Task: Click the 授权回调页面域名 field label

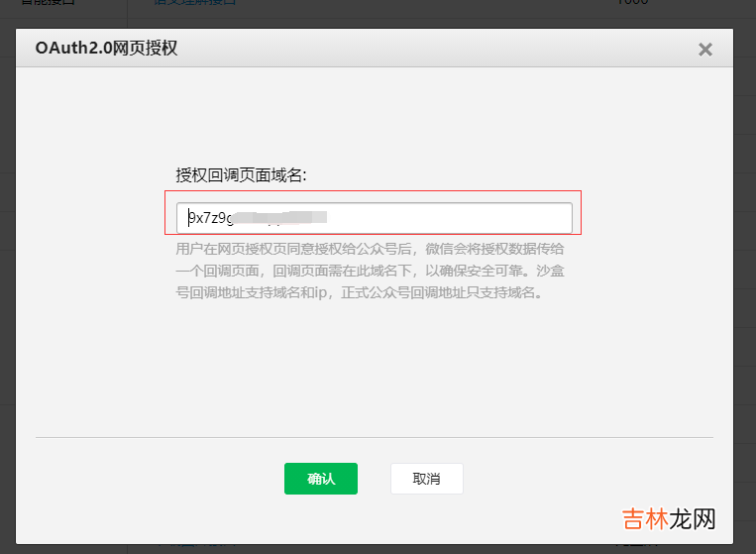Action: click(x=242, y=174)
